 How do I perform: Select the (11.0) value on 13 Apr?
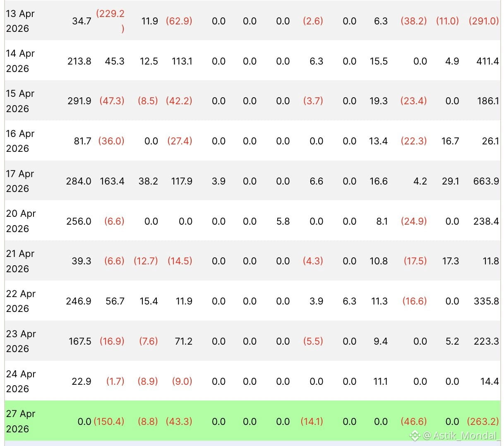[447, 21]
